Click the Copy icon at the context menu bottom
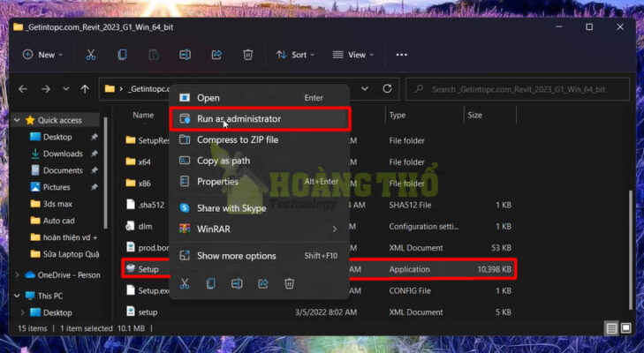644x353 pixels. click(210, 283)
